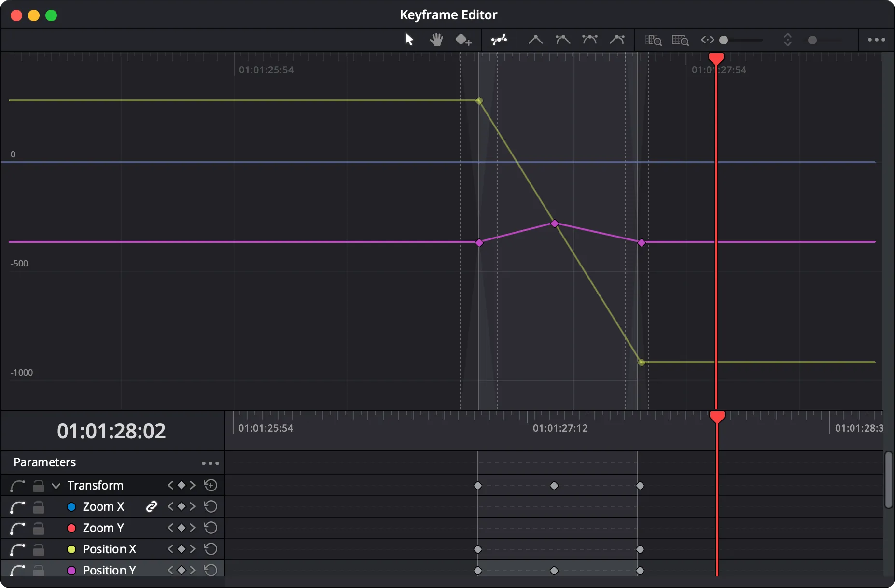The height and width of the screenshot is (588, 895).
Task: Click the horizontal zoom slider handle
Action: coord(724,40)
